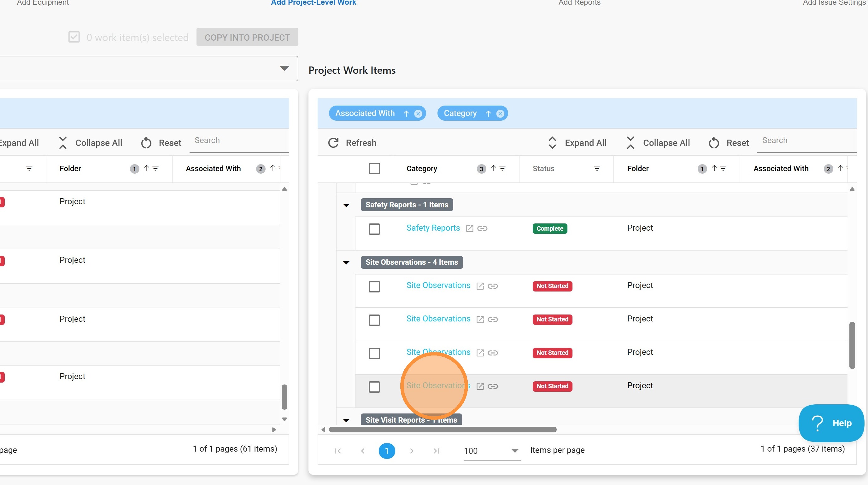
Task: Toggle the select-all checkbox in Category header
Action: (x=374, y=168)
